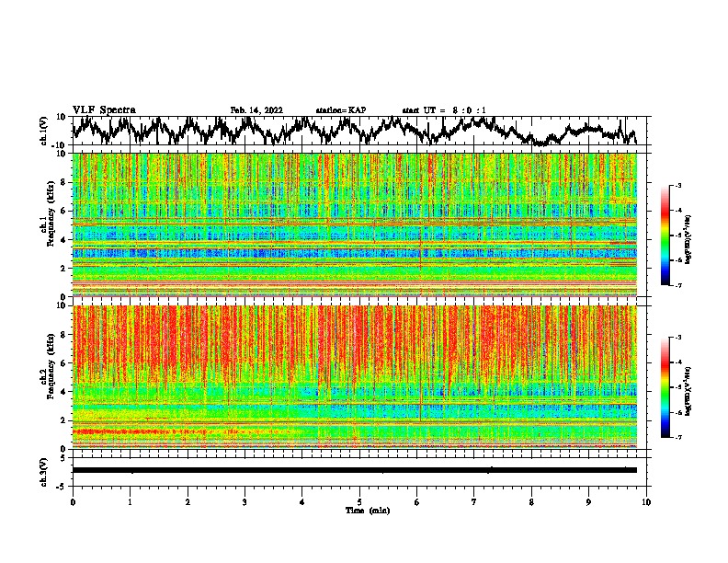Click time axis tick label "8"

click(x=531, y=502)
